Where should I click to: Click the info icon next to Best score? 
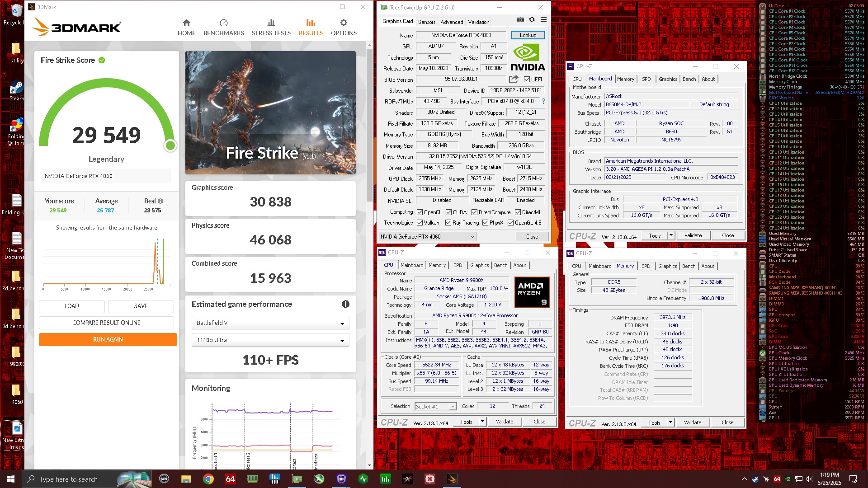[160, 201]
